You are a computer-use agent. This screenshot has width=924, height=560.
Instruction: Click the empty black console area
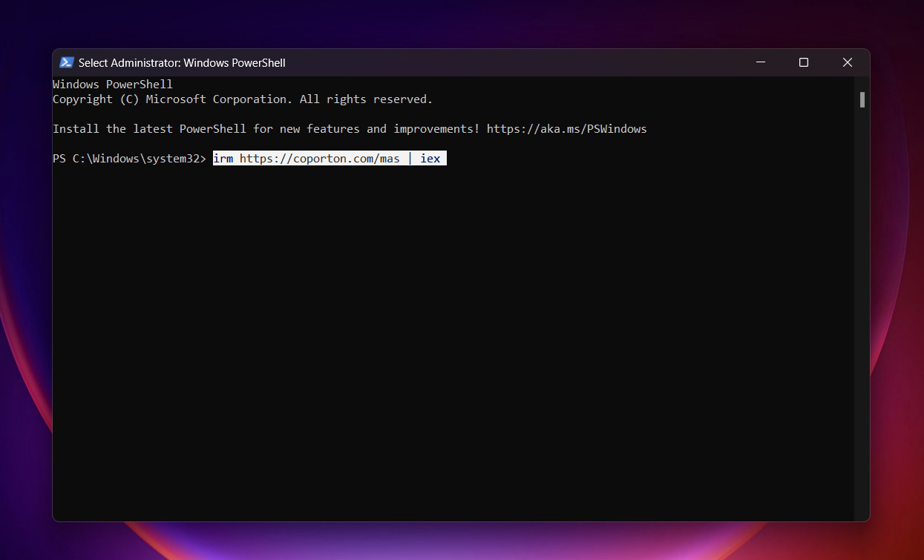click(445, 334)
